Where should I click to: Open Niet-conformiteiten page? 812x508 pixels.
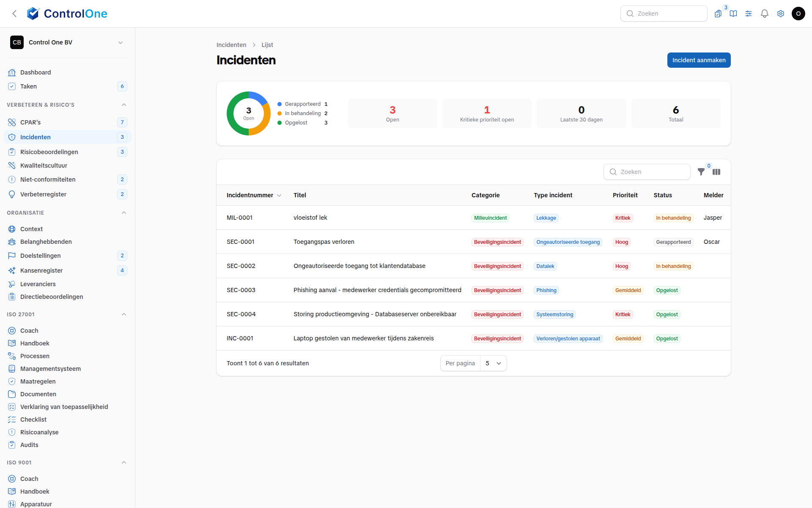[68, 179]
